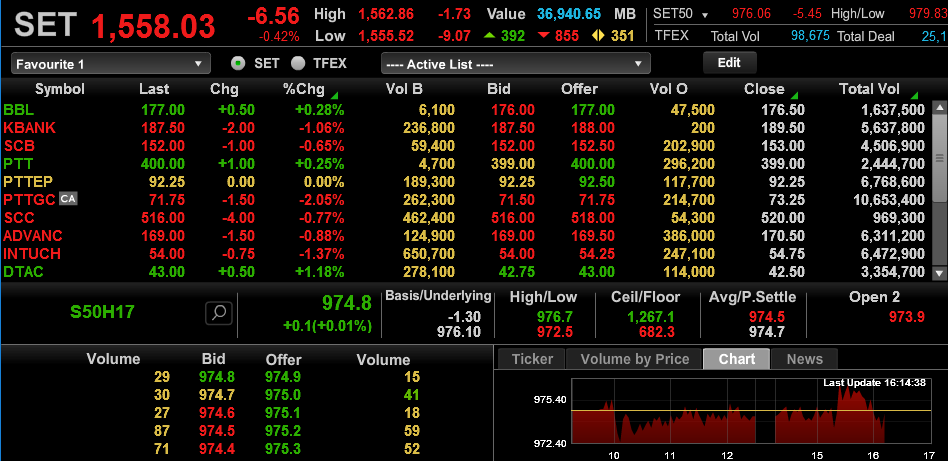The width and height of the screenshot is (948, 461).
Task: Open the Favourite 1 dropdown
Action: coord(111,64)
